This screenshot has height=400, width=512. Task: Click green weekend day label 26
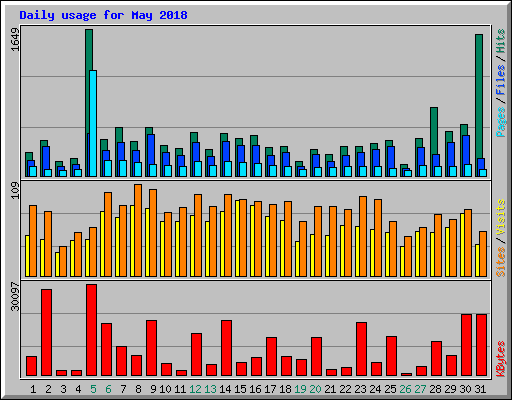405,389
